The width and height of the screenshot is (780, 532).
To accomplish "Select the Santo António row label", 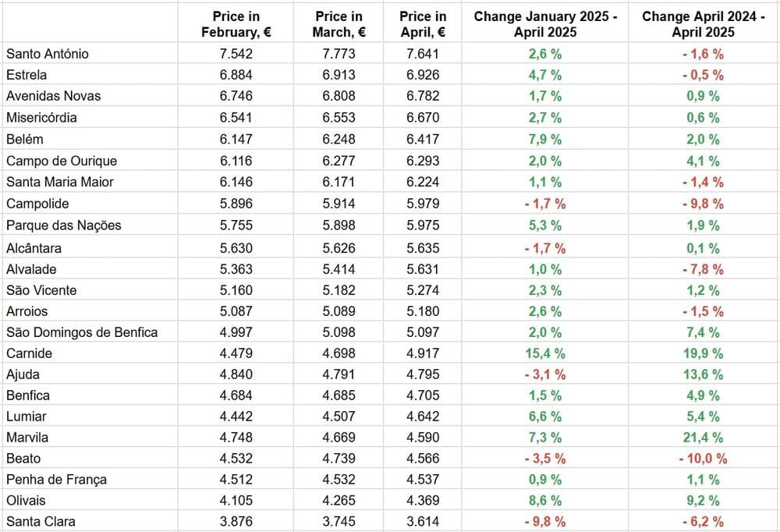I will (48, 54).
